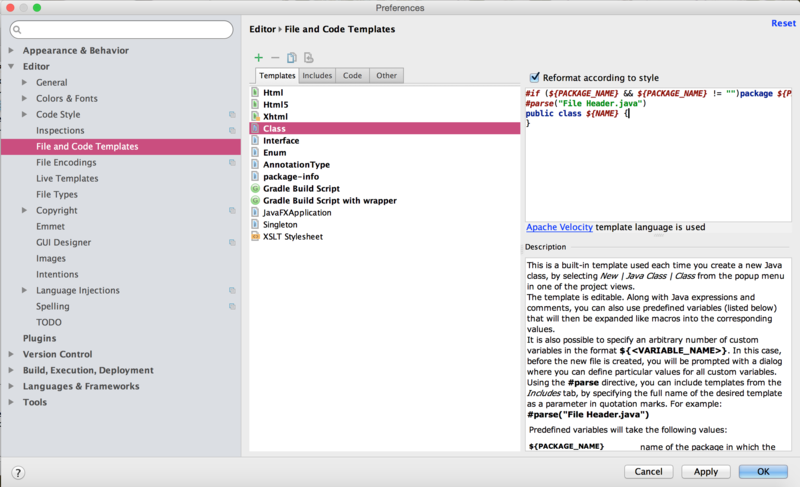Click the Singleton template file icon

pos(255,224)
